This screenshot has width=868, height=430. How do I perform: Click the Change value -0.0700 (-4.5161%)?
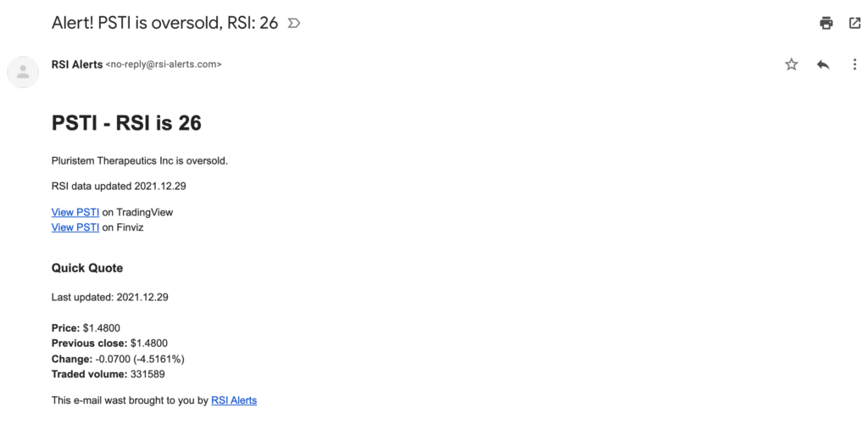(140, 359)
